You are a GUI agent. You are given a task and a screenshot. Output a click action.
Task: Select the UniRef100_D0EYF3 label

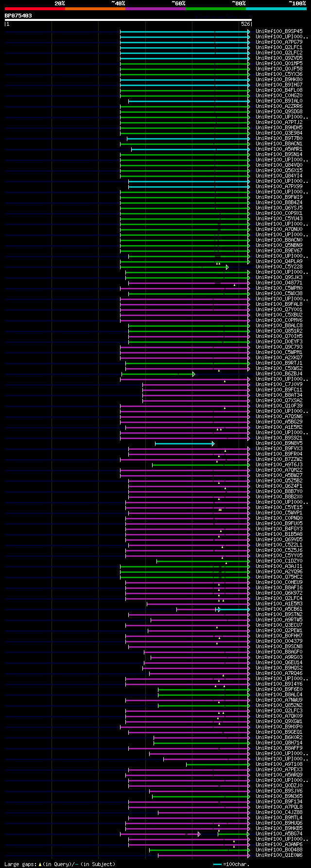(279, 341)
